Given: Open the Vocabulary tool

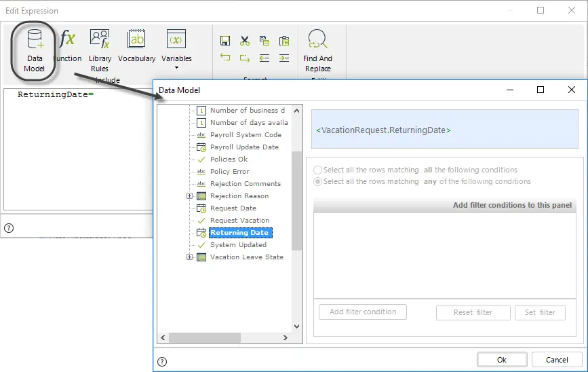Looking at the screenshot, I should point(136,45).
